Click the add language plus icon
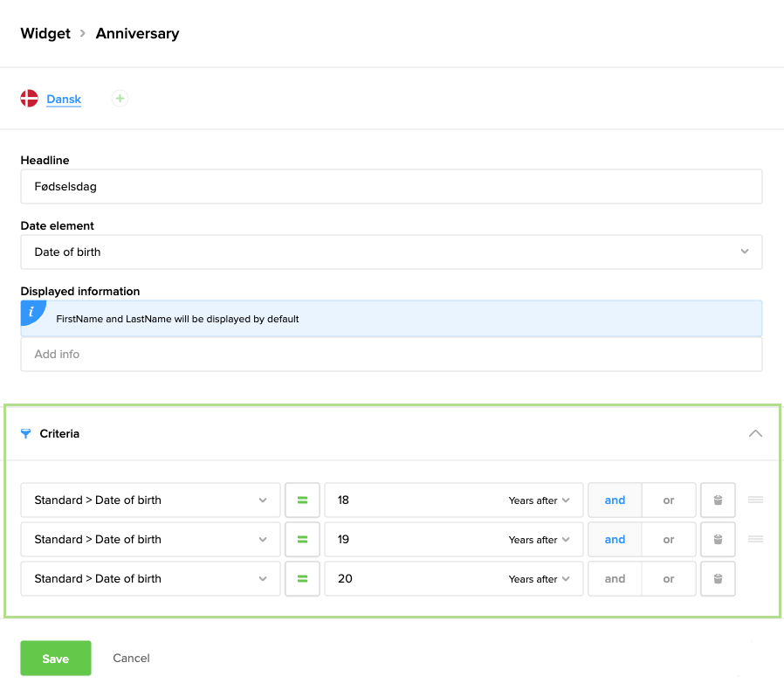The image size is (784, 697). [x=120, y=99]
